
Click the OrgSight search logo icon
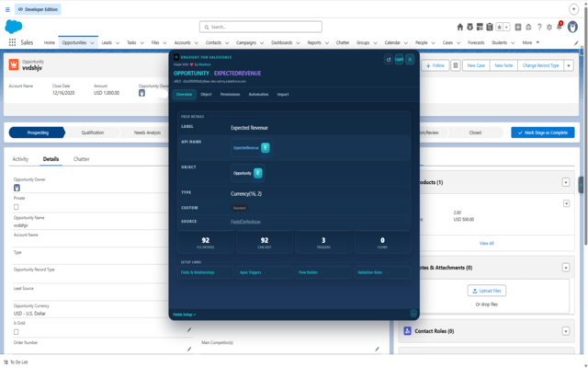(176, 57)
